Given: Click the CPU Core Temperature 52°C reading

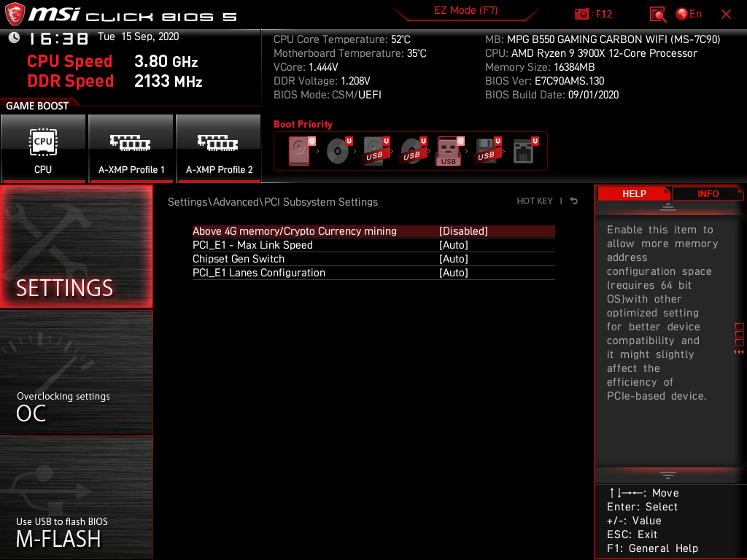Looking at the screenshot, I should pos(342,39).
